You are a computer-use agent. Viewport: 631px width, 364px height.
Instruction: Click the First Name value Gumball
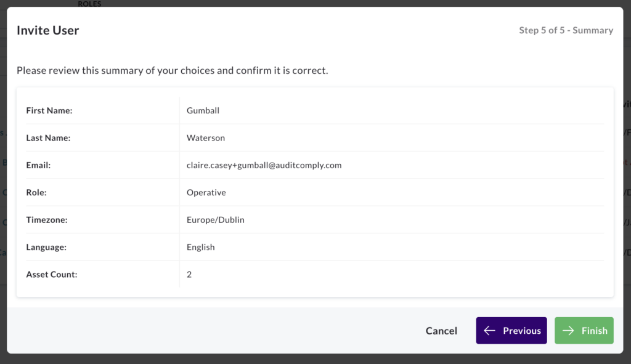point(203,111)
